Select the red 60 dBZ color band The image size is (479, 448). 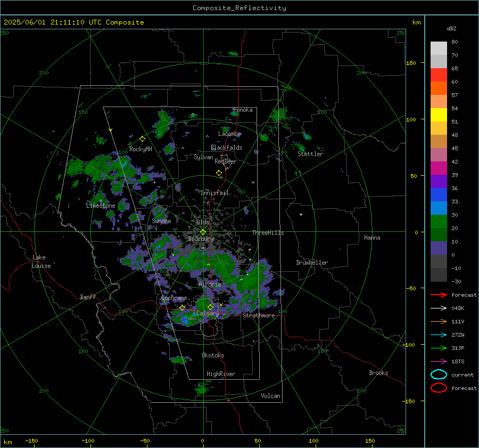click(439, 75)
